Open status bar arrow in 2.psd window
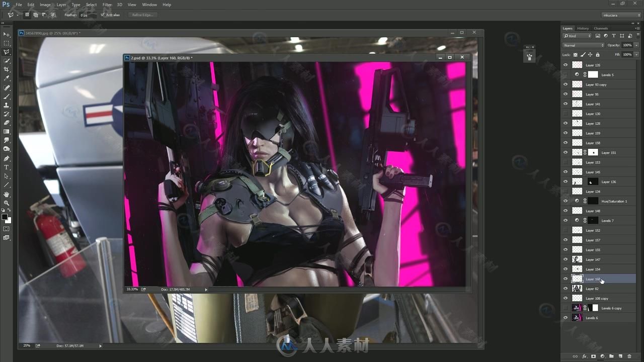Image resolution: width=644 pixels, height=362 pixels. 206,290
